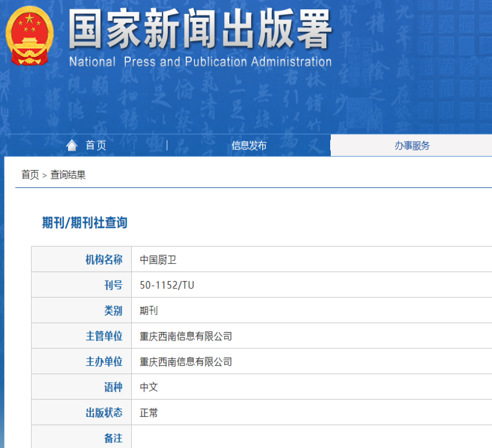This screenshot has height=448, width=492.
Task: Click the house icon in navigation bar
Action: (71, 145)
